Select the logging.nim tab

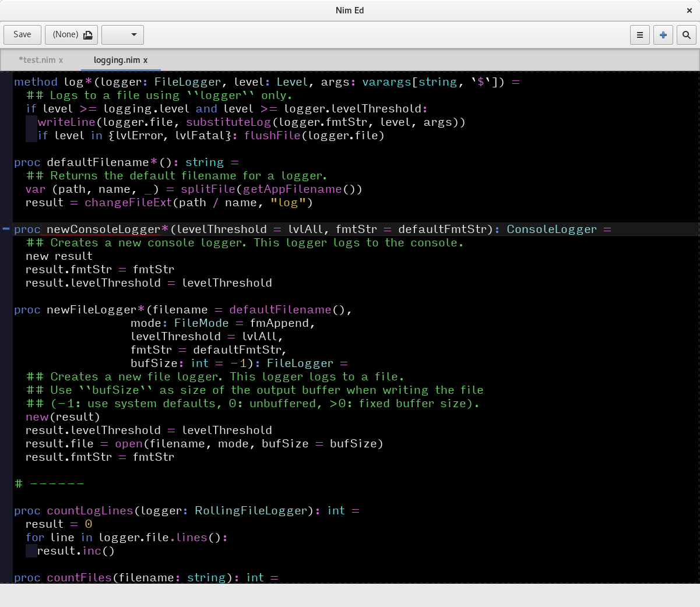point(117,60)
